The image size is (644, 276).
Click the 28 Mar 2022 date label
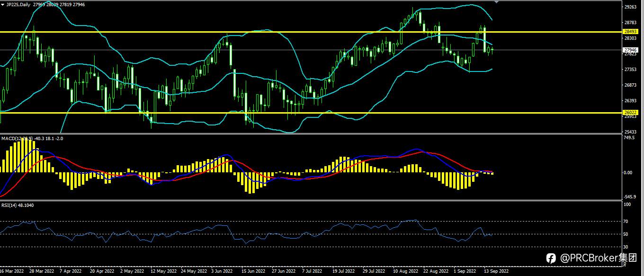(41, 271)
